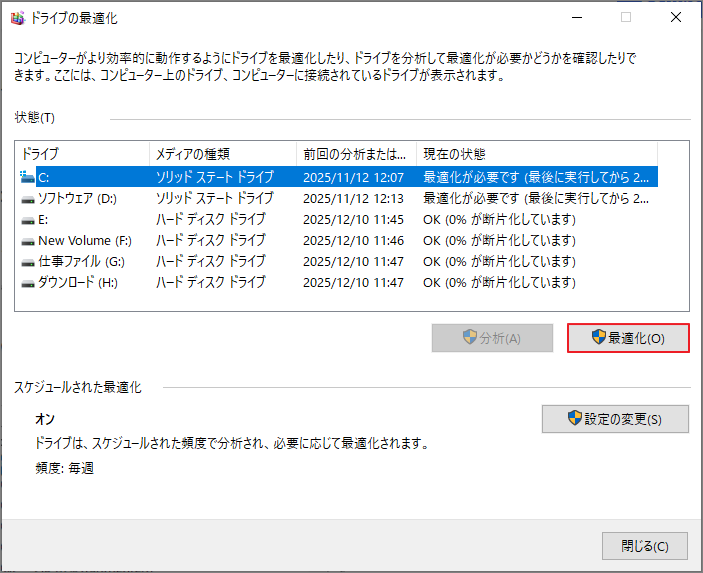Click the date 2025/12/10 11:45
703x573 pixels.
pos(353,220)
